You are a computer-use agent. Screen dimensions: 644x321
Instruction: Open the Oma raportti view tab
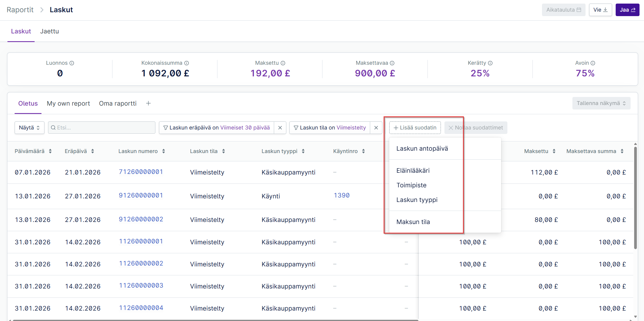click(x=118, y=104)
